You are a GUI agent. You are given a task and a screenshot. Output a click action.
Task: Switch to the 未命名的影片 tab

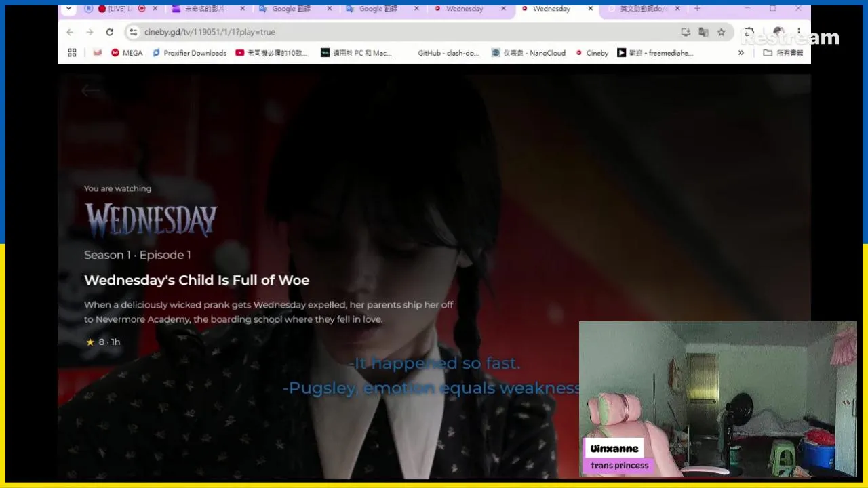(x=205, y=9)
